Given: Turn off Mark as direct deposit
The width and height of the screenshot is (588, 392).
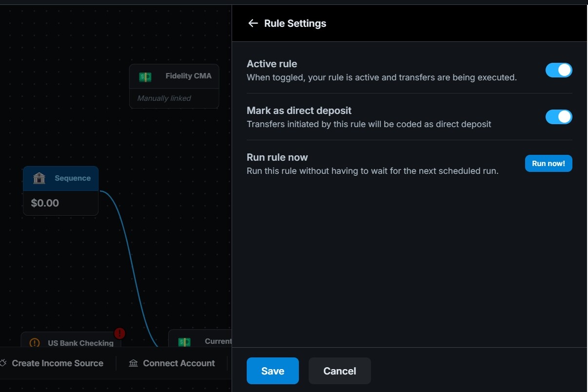Looking at the screenshot, I should [x=559, y=117].
